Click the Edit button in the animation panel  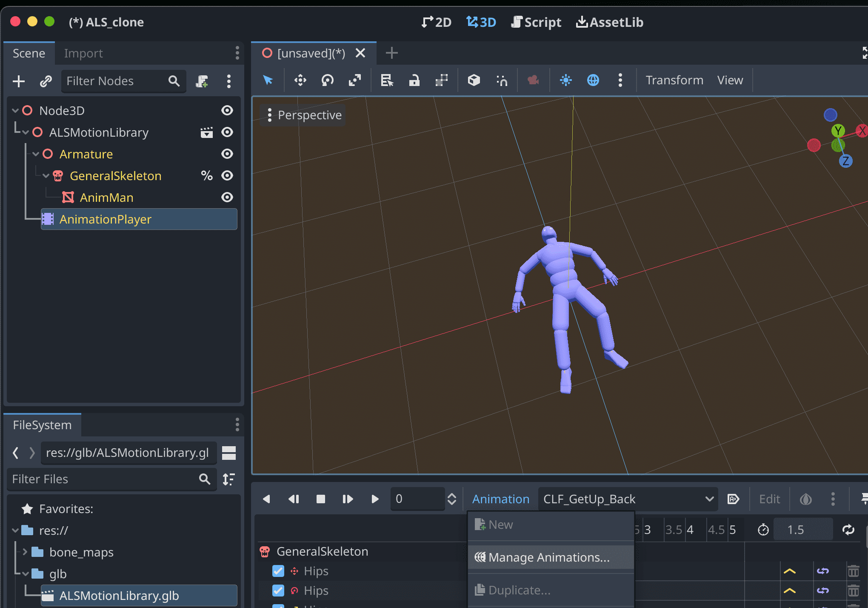point(769,499)
